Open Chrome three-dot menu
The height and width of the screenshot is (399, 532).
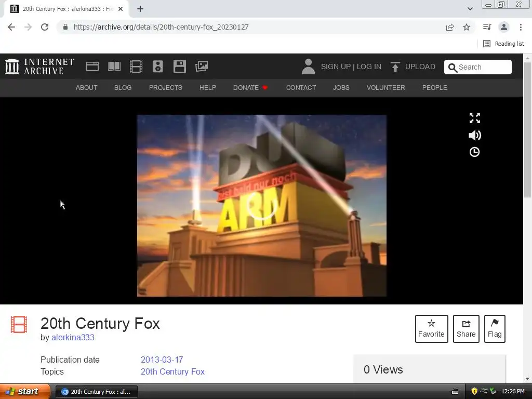[521, 27]
